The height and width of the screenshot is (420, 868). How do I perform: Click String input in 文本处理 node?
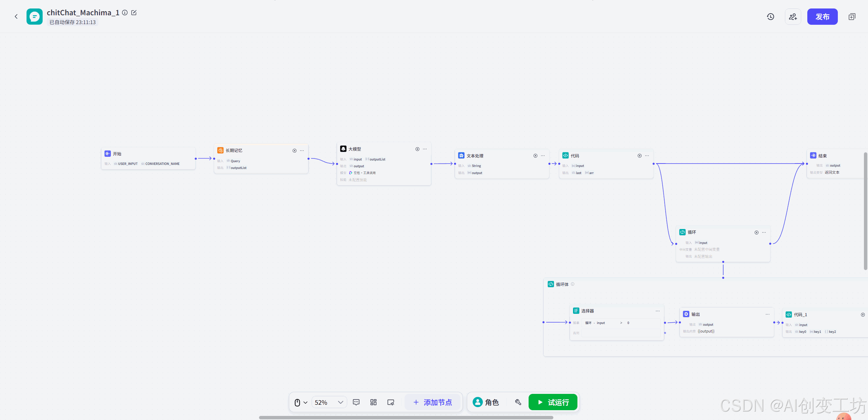pos(476,166)
